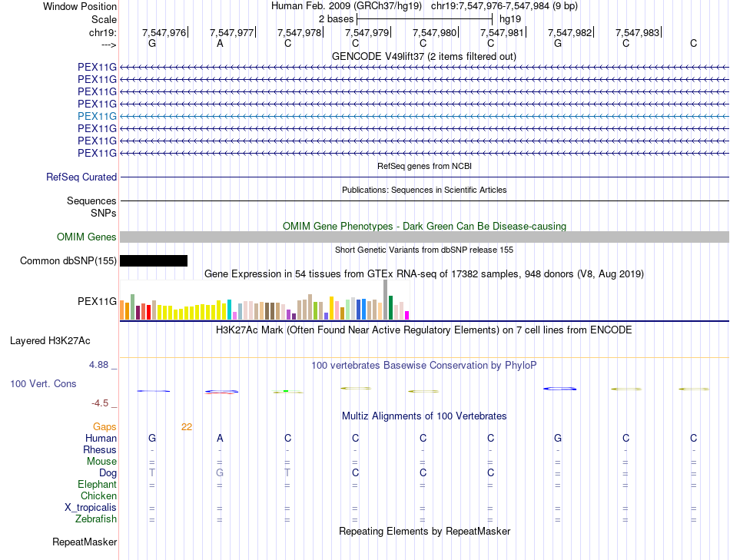This screenshot has width=730, height=560.
Task: Click the dark green GTEx expression bar
Action: (391, 308)
